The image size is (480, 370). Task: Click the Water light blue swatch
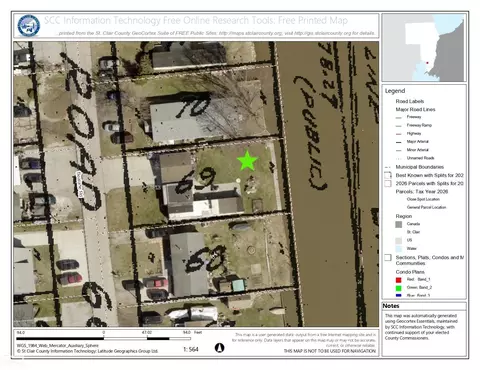pyautogui.click(x=398, y=249)
